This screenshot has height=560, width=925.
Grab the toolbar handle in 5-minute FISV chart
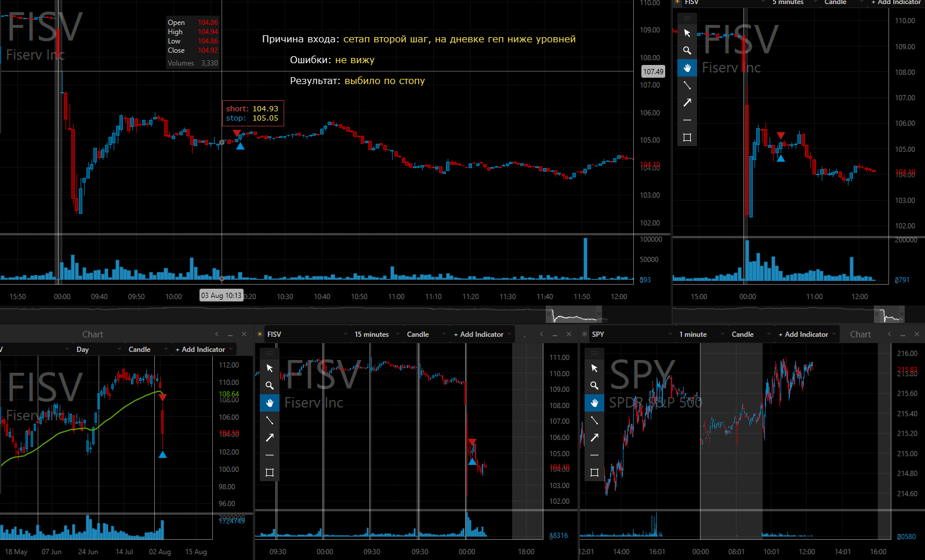[x=687, y=18]
